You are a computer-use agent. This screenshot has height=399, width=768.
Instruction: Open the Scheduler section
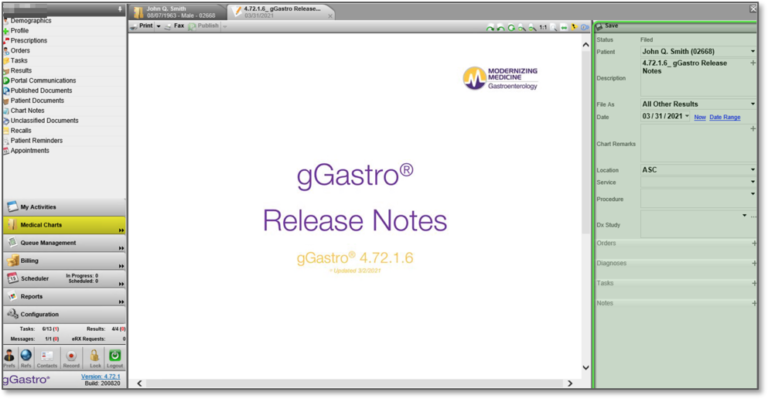coord(64,279)
